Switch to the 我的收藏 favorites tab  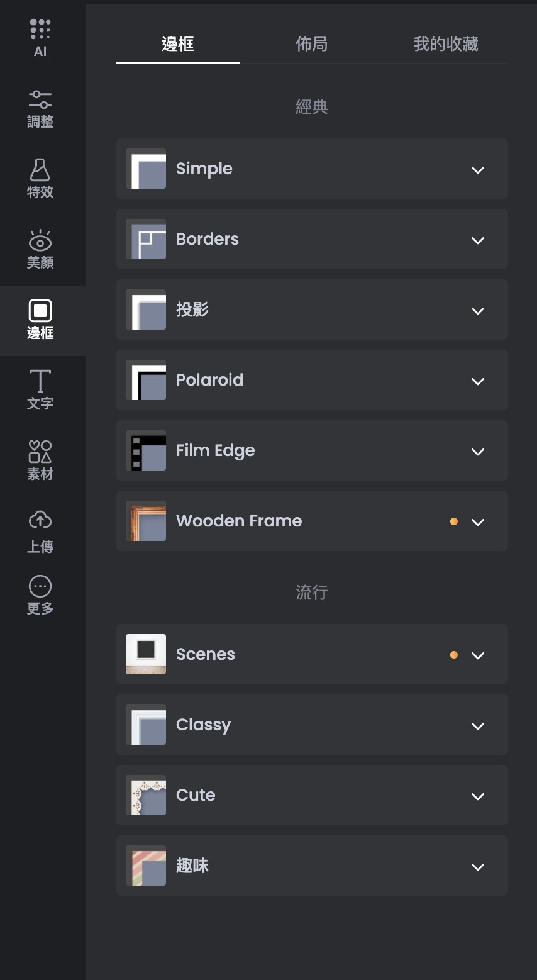(x=446, y=44)
